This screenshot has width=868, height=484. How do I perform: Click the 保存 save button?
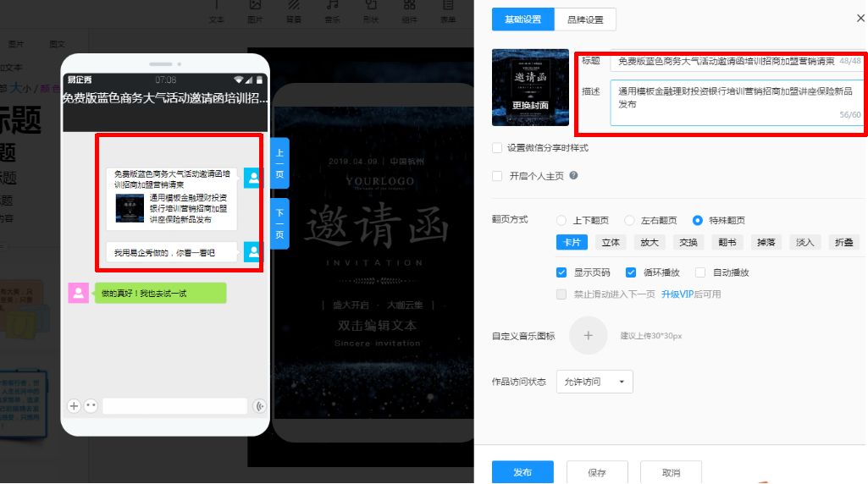click(597, 472)
